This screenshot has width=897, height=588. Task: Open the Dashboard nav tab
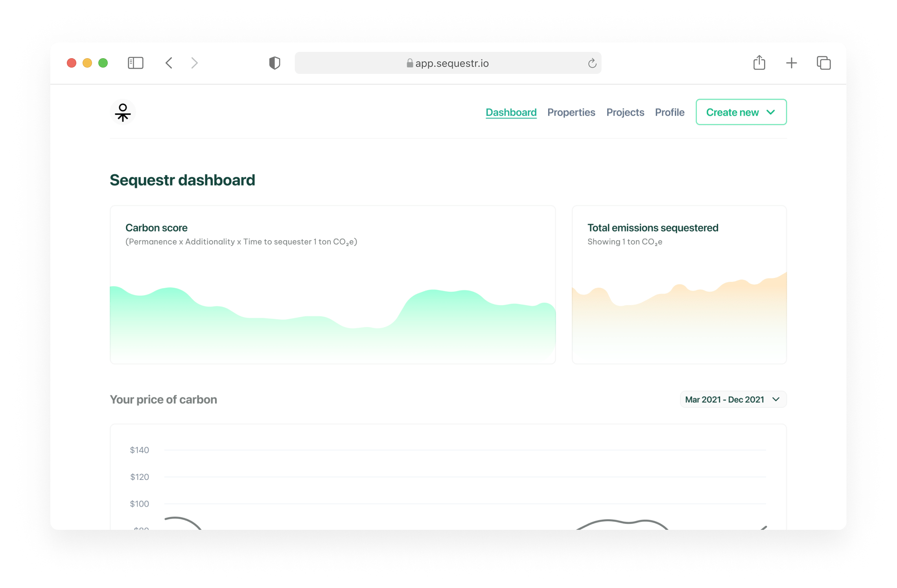pyautogui.click(x=511, y=112)
